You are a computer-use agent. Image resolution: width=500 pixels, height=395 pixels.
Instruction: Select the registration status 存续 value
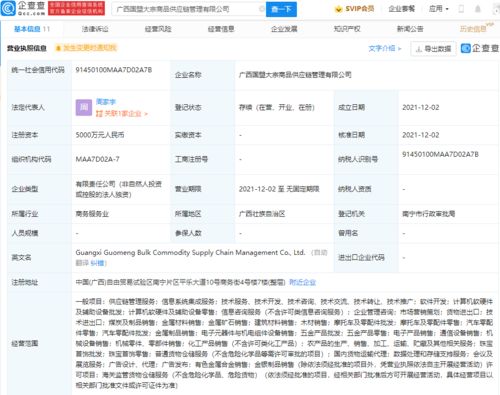[277, 108]
